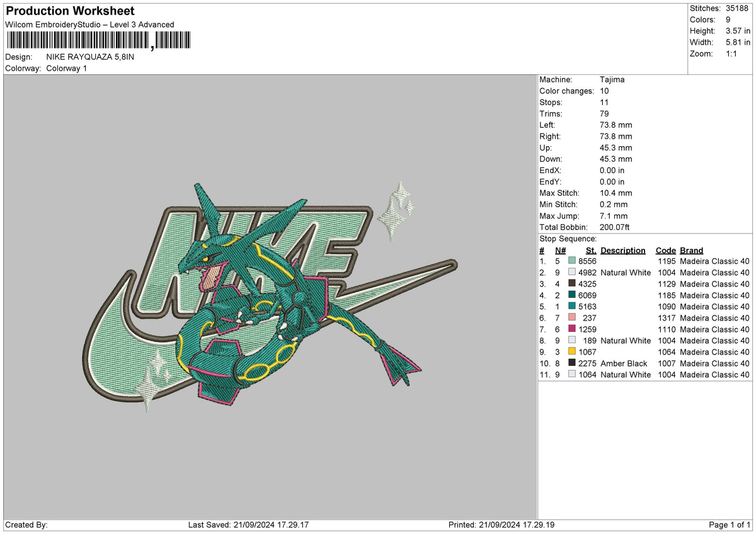756x534 pixels.
Task: Click the white swatch for stop 8 (189)
Action: pos(571,341)
